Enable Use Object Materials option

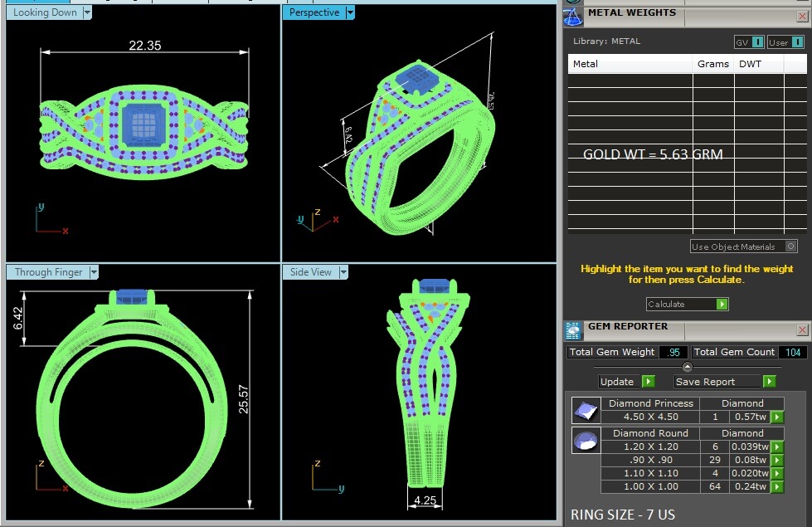coord(790,246)
